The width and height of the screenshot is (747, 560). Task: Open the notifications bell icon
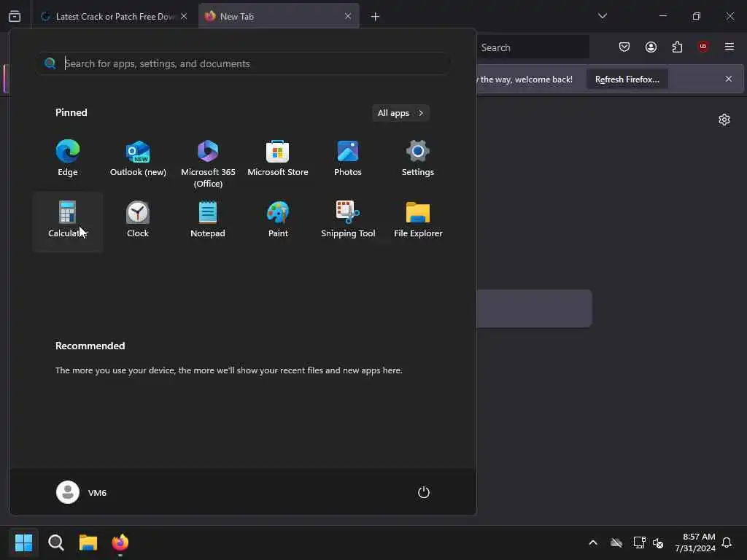pos(727,542)
